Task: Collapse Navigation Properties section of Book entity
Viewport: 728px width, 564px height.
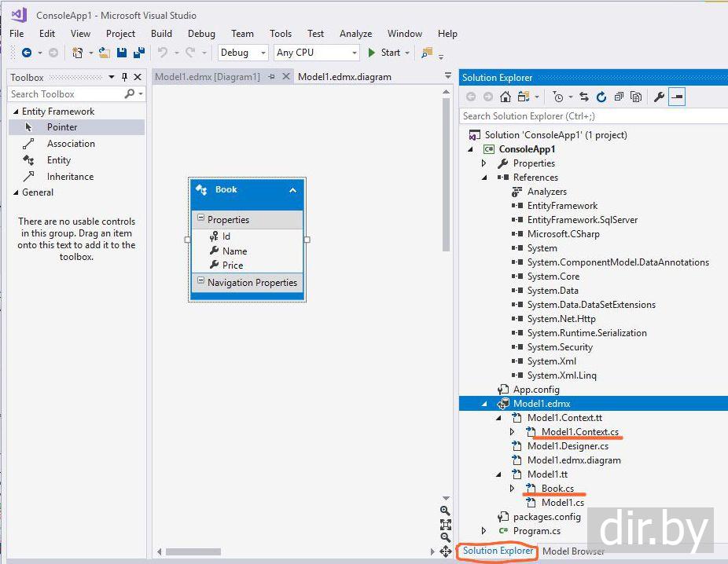Action: pyautogui.click(x=200, y=280)
